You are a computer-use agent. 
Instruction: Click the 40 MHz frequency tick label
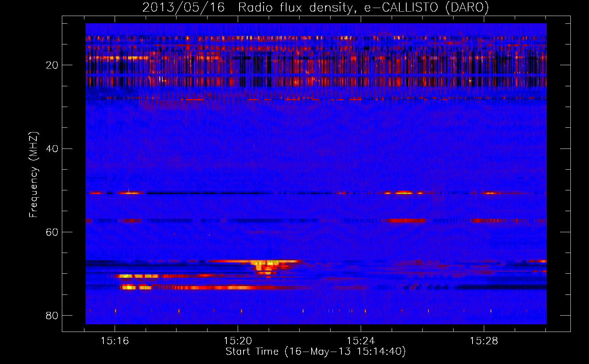pyautogui.click(x=52, y=149)
